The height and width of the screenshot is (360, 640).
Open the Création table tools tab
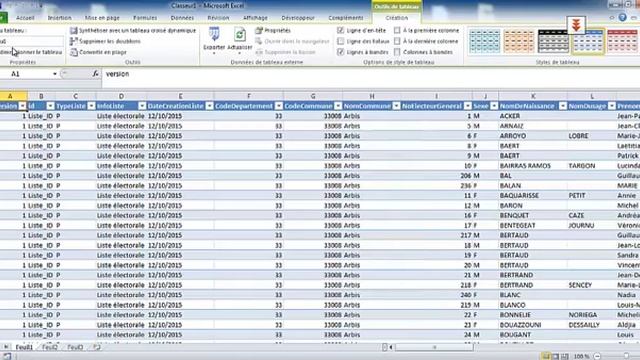tap(397, 18)
